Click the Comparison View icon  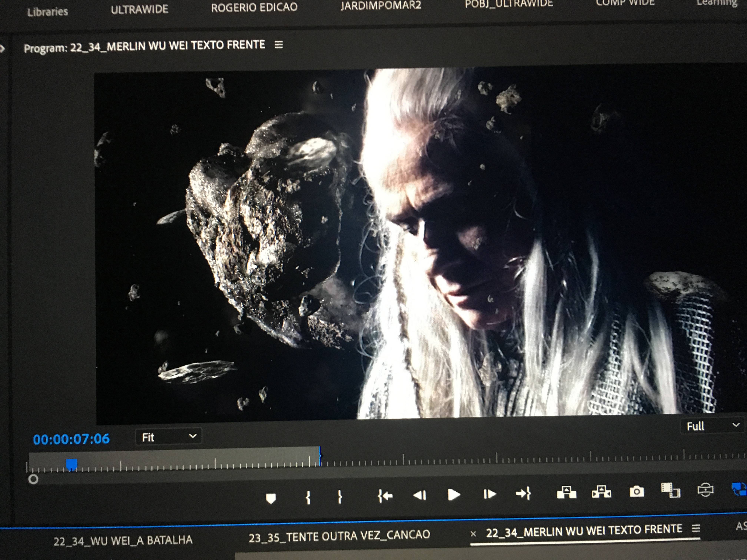pos(671,490)
